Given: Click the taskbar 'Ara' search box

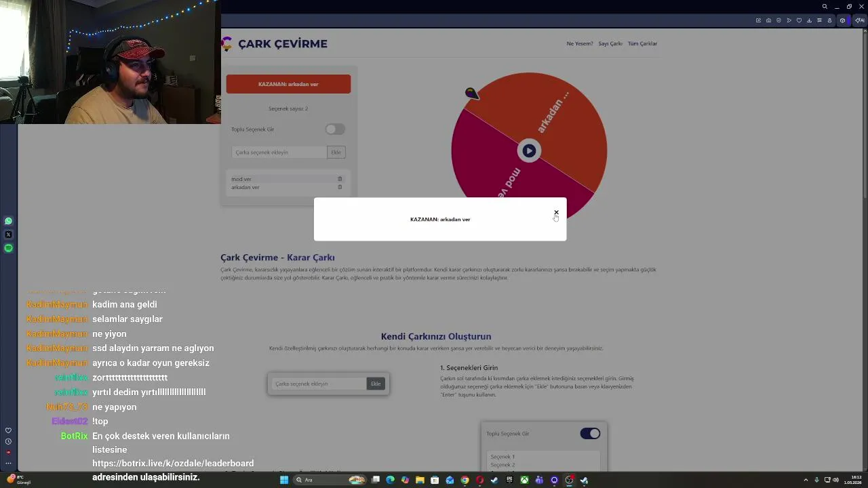Looking at the screenshot, I should coord(329,480).
